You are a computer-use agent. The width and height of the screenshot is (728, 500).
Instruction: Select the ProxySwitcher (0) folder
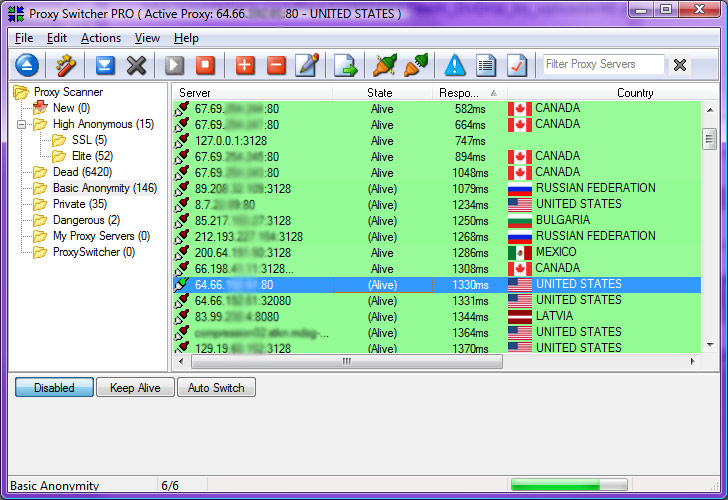pyautogui.click(x=94, y=252)
